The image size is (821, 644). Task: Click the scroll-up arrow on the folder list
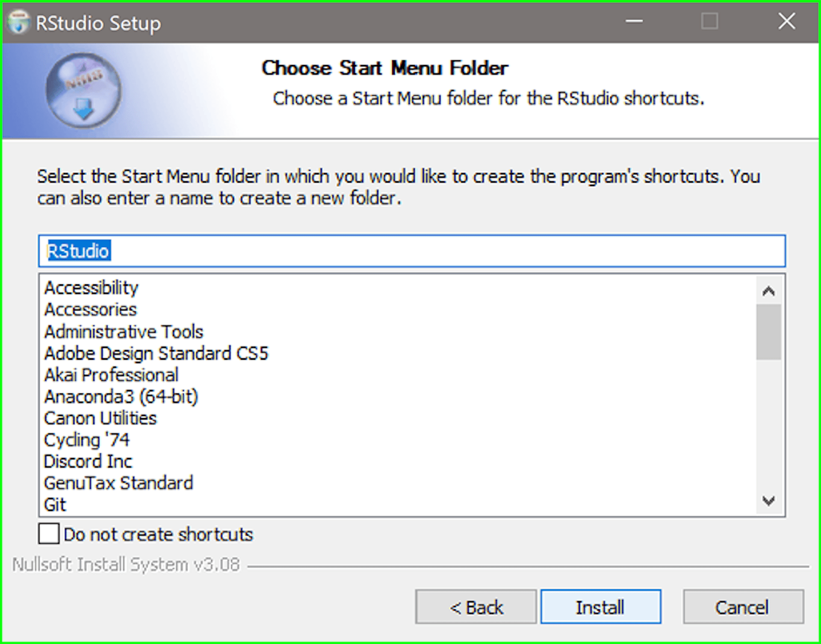click(x=768, y=290)
